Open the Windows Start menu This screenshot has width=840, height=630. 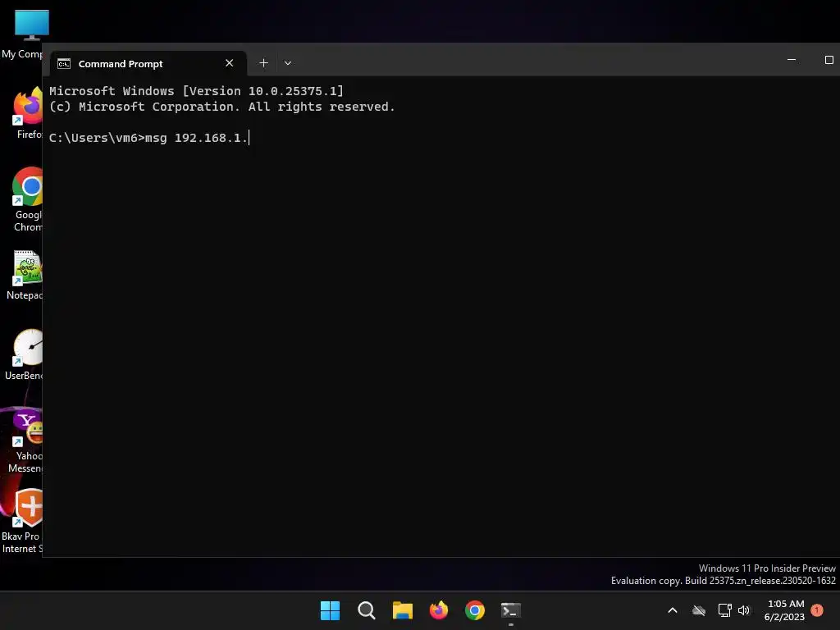click(330, 610)
